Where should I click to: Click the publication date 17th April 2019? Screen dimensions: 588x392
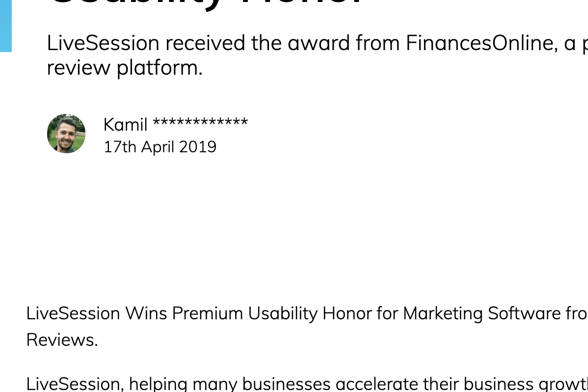[160, 147]
